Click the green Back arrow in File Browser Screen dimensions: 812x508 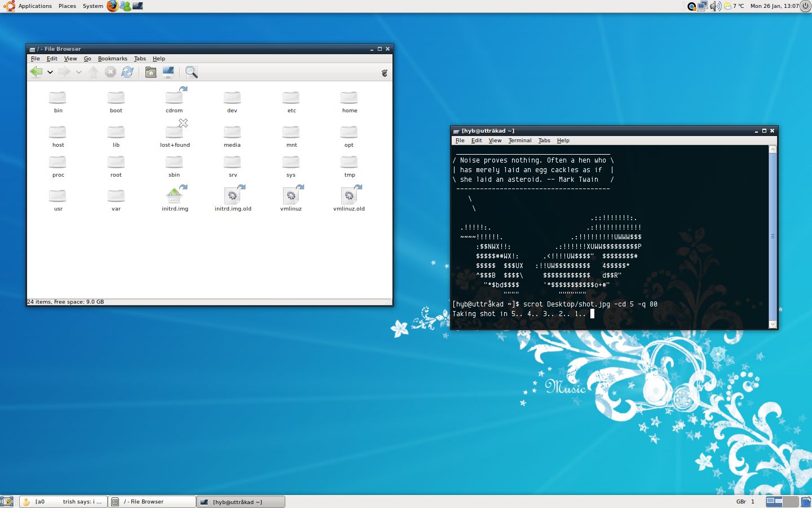pyautogui.click(x=36, y=72)
